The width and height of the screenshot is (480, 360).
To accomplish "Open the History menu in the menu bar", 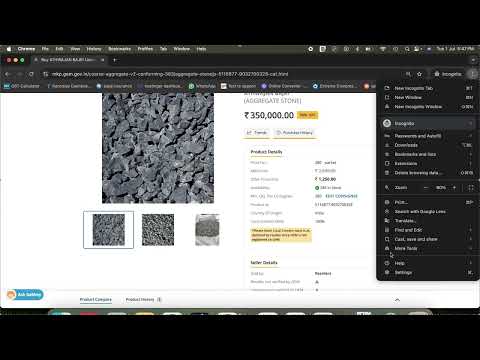I will tap(94, 49).
